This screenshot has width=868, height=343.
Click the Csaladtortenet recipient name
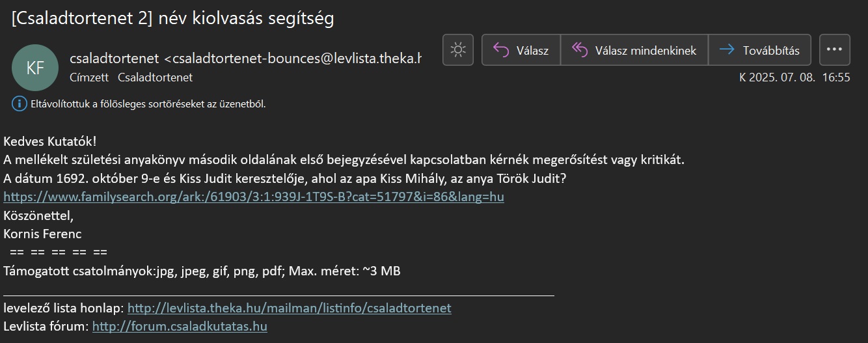click(155, 77)
